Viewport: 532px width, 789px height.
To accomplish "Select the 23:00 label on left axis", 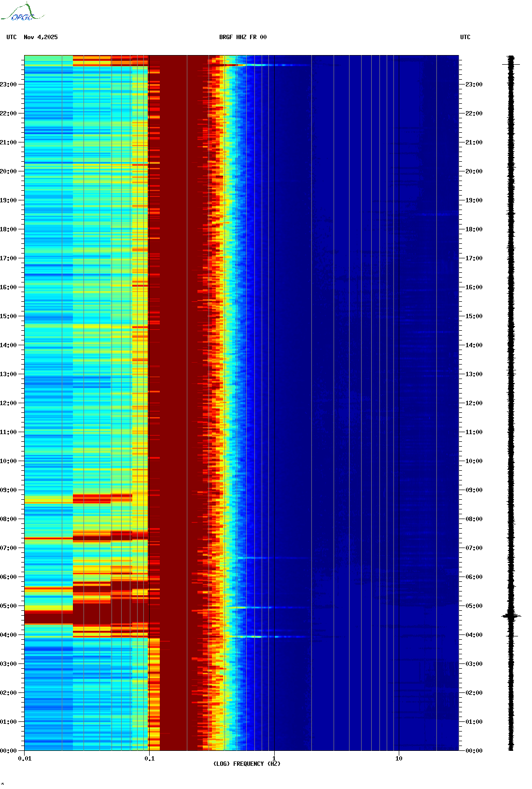I will 8,85.
